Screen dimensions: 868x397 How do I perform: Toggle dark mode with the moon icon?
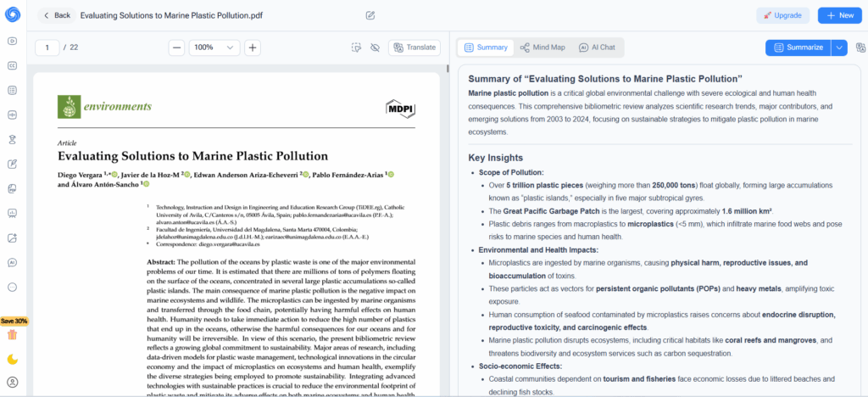click(x=12, y=360)
